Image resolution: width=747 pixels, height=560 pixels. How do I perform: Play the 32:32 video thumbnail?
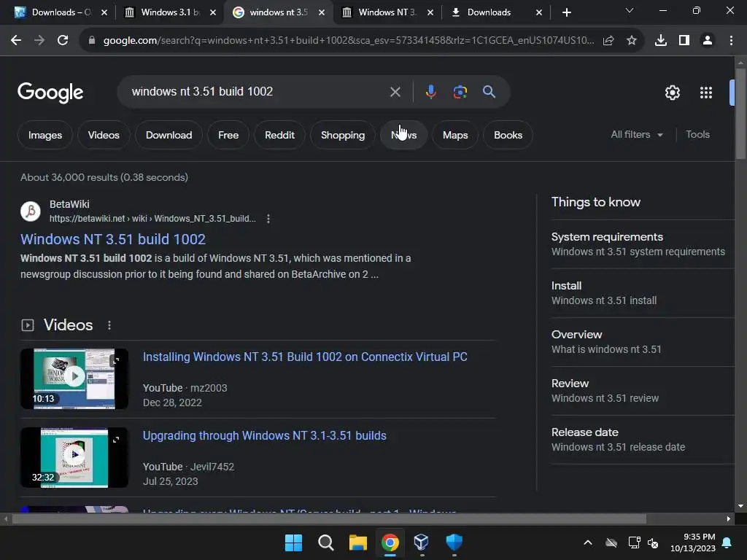click(x=74, y=458)
